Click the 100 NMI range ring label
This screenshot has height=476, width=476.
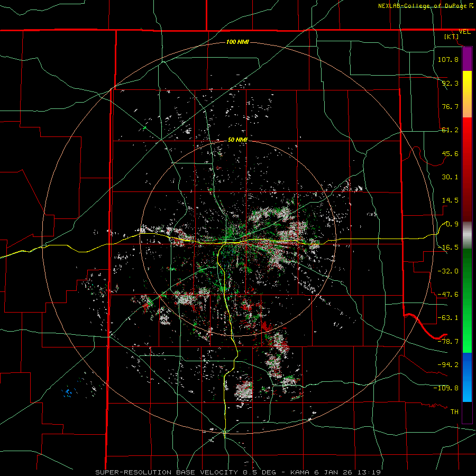(x=237, y=42)
